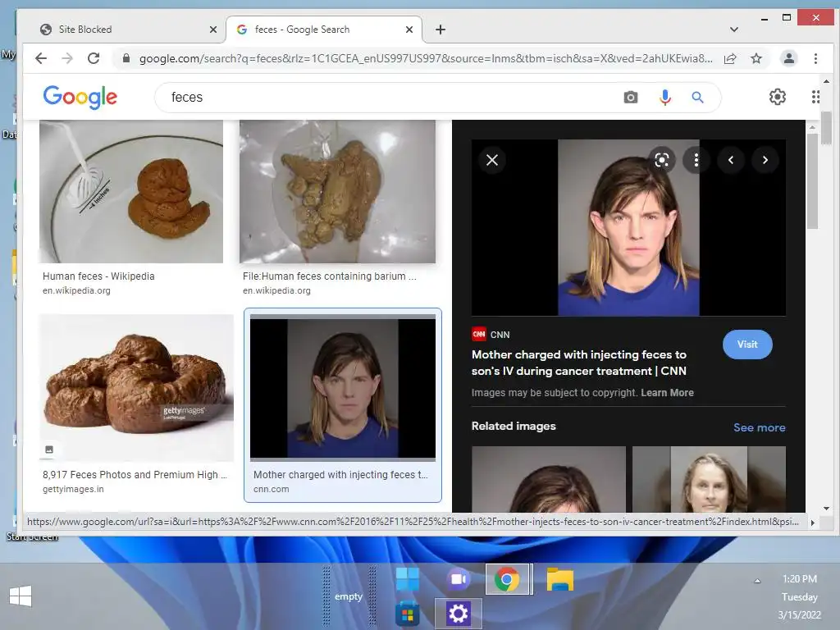Open File Explorer from the taskbar
The width and height of the screenshot is (840, 630).
coord(559,579)
